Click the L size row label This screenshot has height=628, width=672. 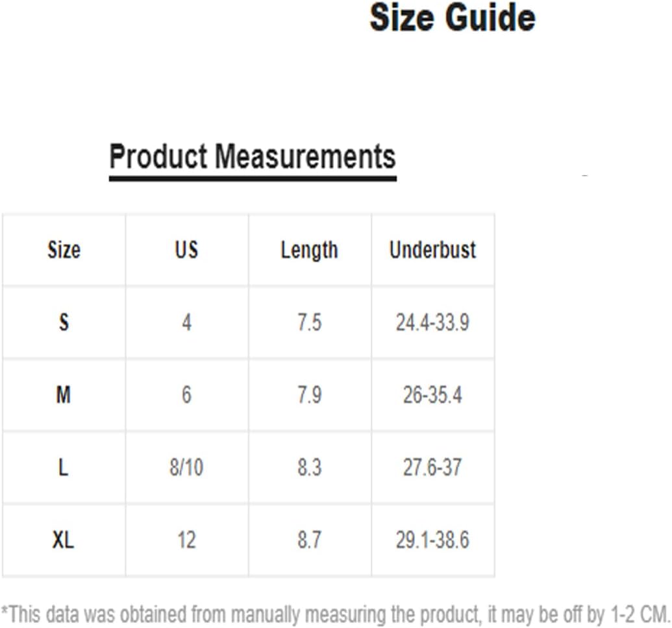pyautogui.click(x=63, y=467)
